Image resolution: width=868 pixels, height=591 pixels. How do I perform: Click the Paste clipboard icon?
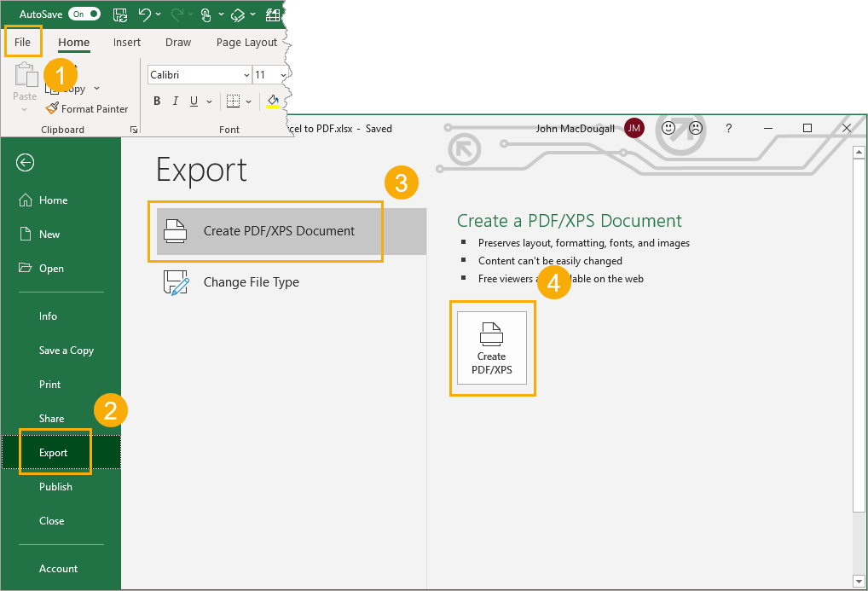point(25,75)
